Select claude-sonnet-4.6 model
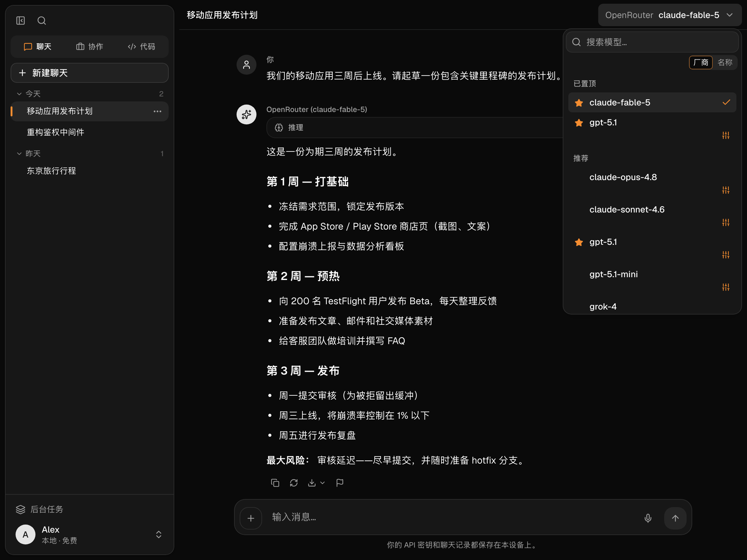 click(x=652, y=210)
